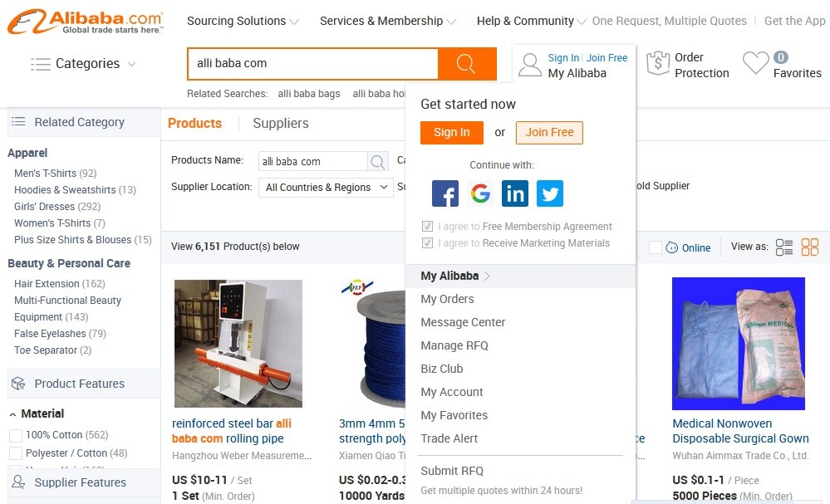The height and width of the screenshot is (504, 830).
Task: Open Message Center menu entry
Action: (463, 322)
